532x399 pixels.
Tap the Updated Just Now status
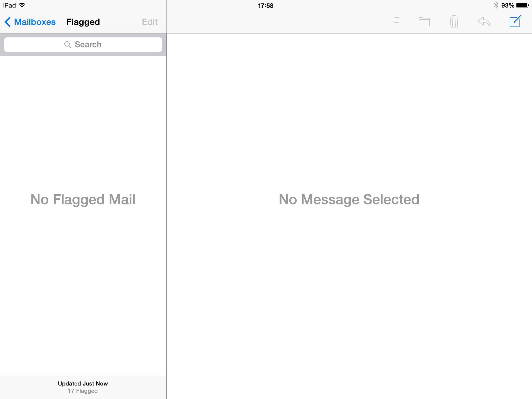click(83, 383)
